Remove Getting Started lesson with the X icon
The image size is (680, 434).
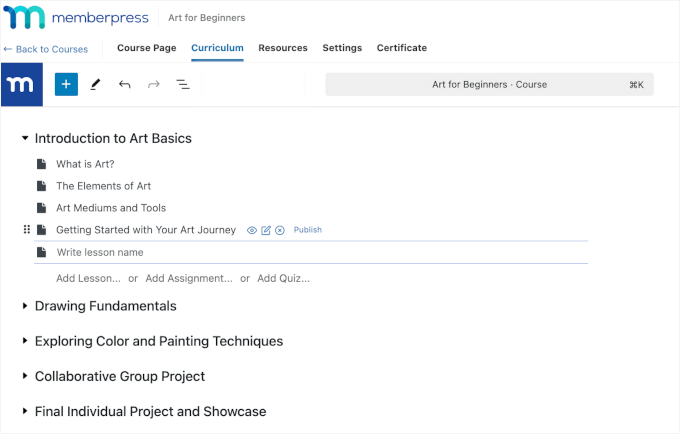[280, 230]
